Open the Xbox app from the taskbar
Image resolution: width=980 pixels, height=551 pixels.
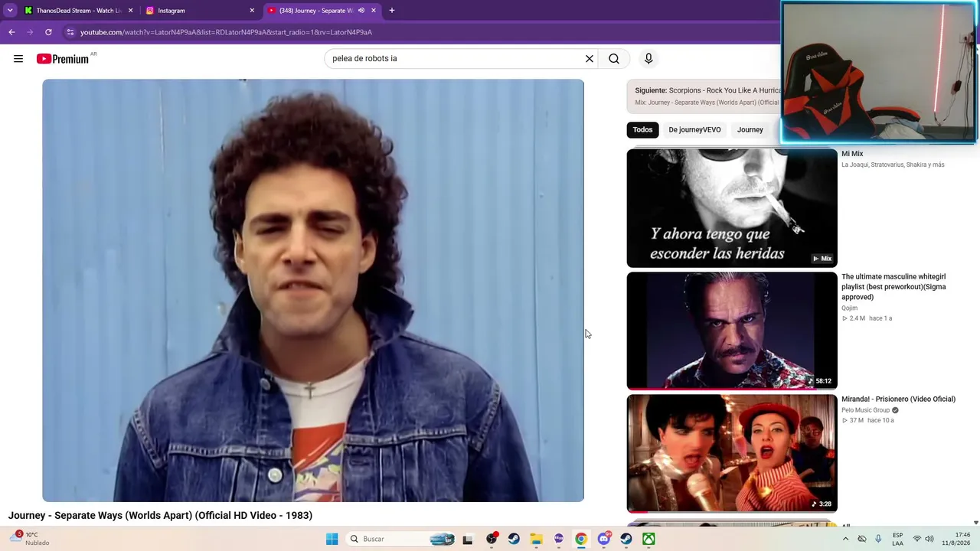(648, 539)
